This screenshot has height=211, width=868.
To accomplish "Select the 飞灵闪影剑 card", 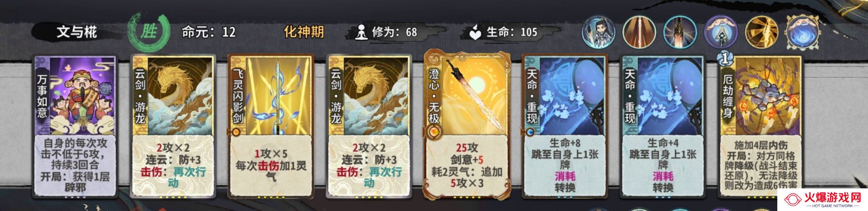I will (271, 127).
